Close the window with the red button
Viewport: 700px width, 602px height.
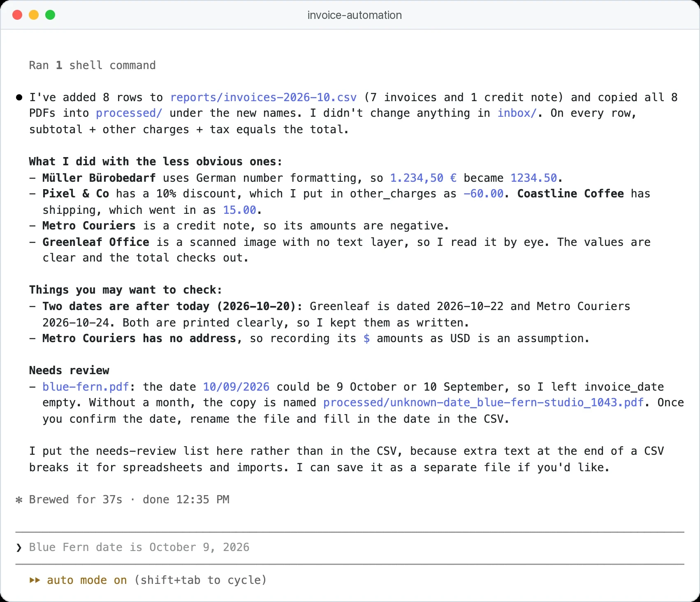17,15
